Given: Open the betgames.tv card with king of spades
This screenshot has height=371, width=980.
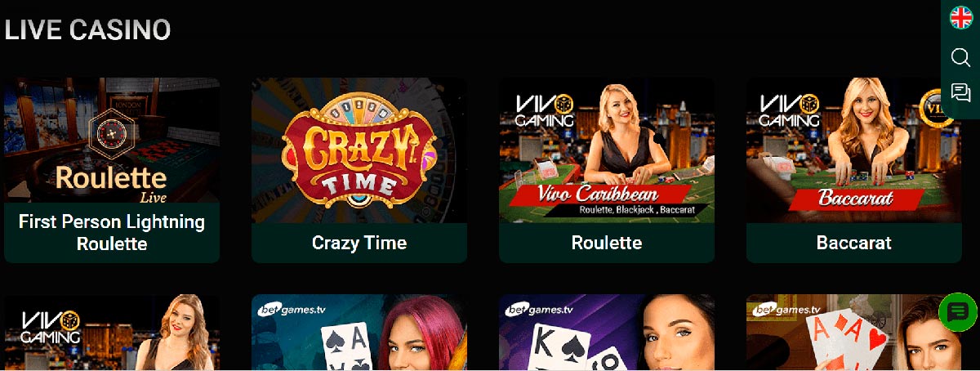Looking at the screenshot, I should click(607, 333).
